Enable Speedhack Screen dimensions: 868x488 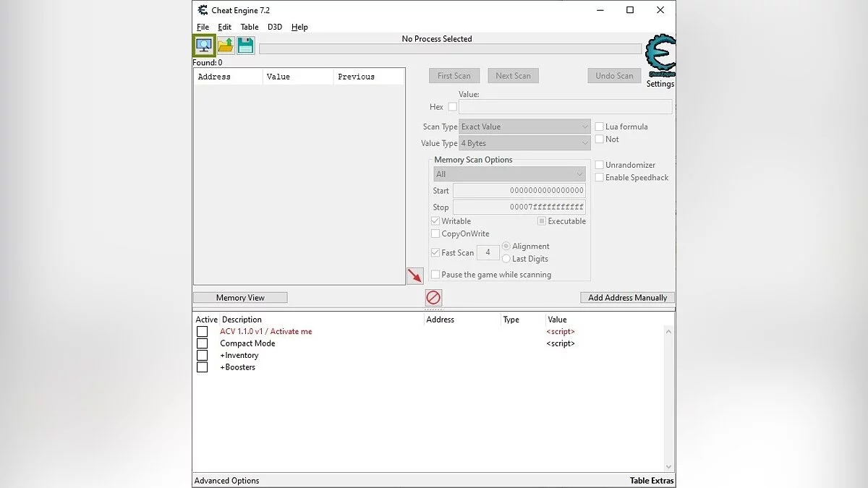599,177
